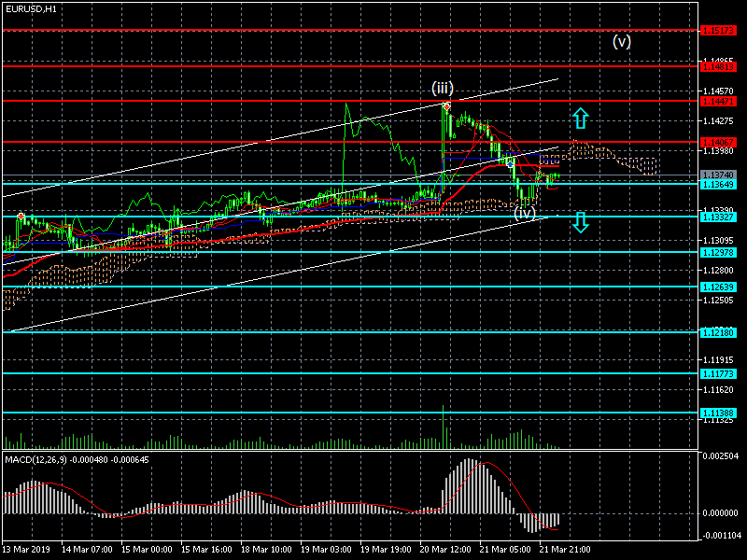
Task: Click the 19 Mar 03:00 time label
Action: (x=326, y=550)
